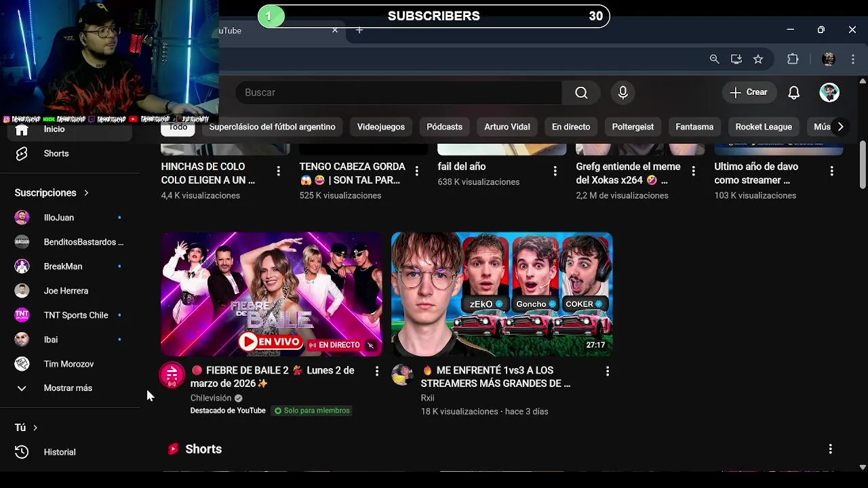
Task: Bookmark this page with the star icon
Action: point(758,60)
